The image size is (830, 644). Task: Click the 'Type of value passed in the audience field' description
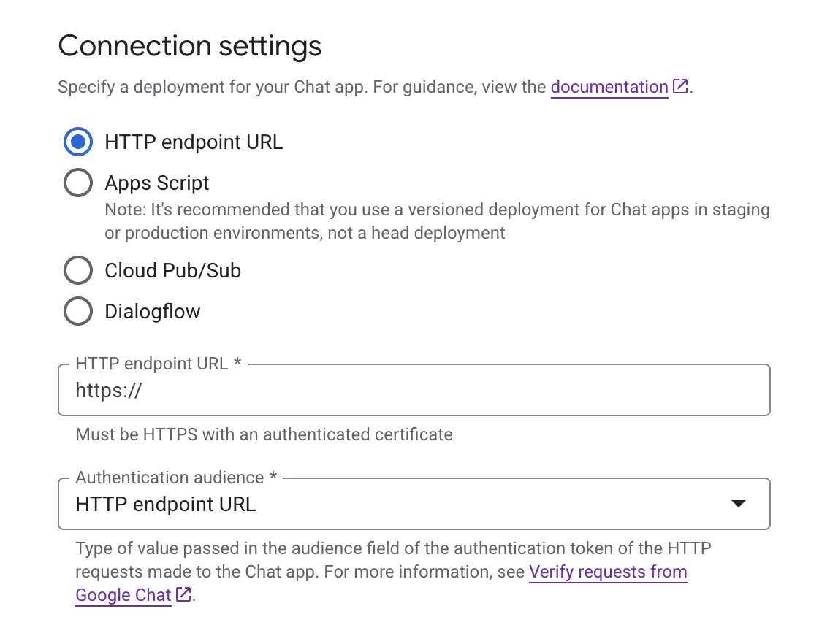pos(393,572)
